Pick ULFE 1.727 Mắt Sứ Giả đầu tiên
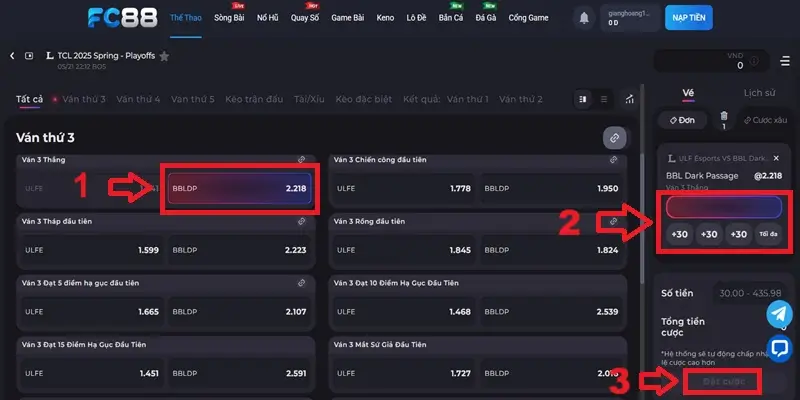 pyautogui.click(x=404, y=373)
